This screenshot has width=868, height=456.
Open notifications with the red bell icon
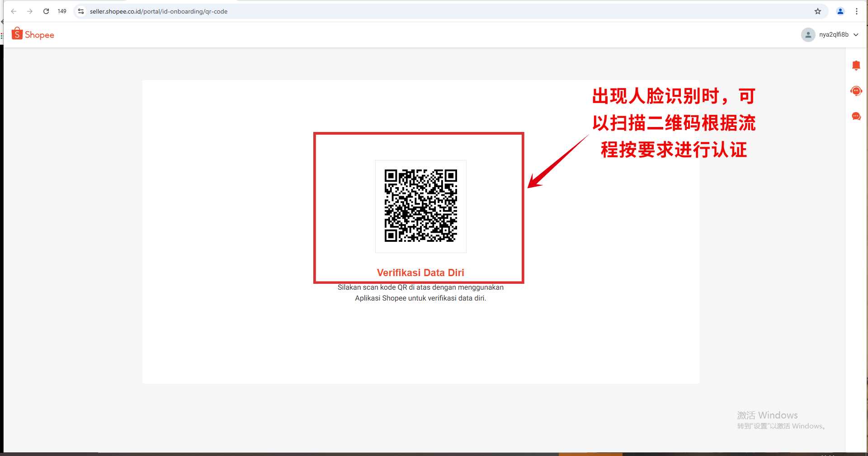pyautogui.click(x=856, y=65)
